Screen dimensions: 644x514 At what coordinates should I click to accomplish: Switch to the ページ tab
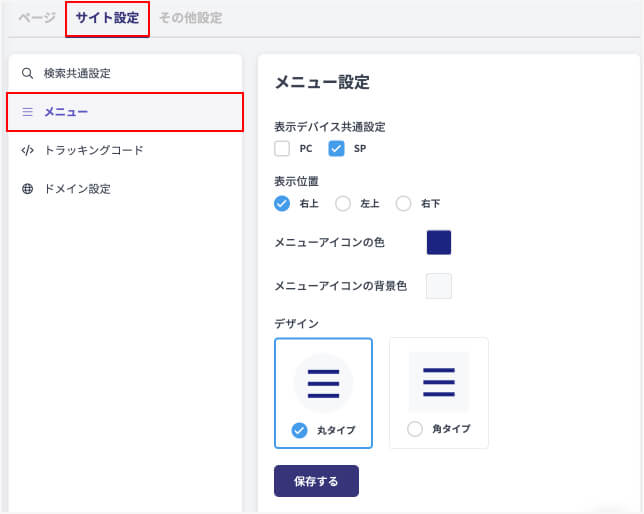(x=37, y=18)
